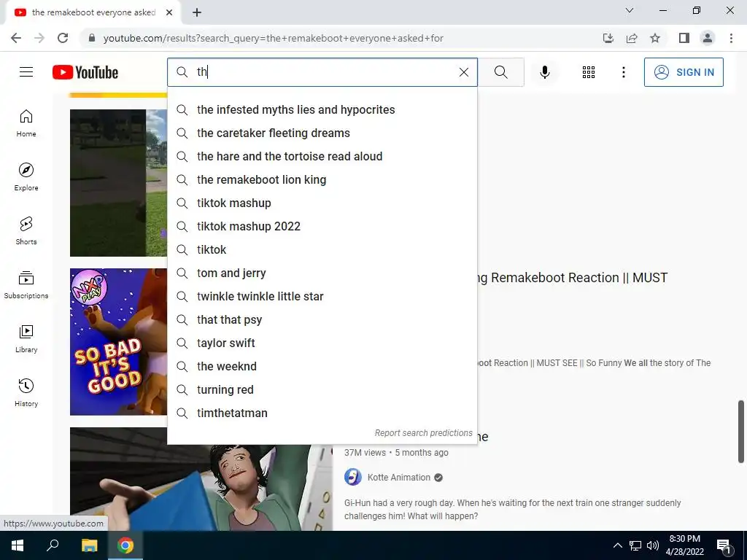The image size is (747, 560).
Task: Select suggestion 'the infested myths lies and hypocrites'
Action: [x=322, y=109]
